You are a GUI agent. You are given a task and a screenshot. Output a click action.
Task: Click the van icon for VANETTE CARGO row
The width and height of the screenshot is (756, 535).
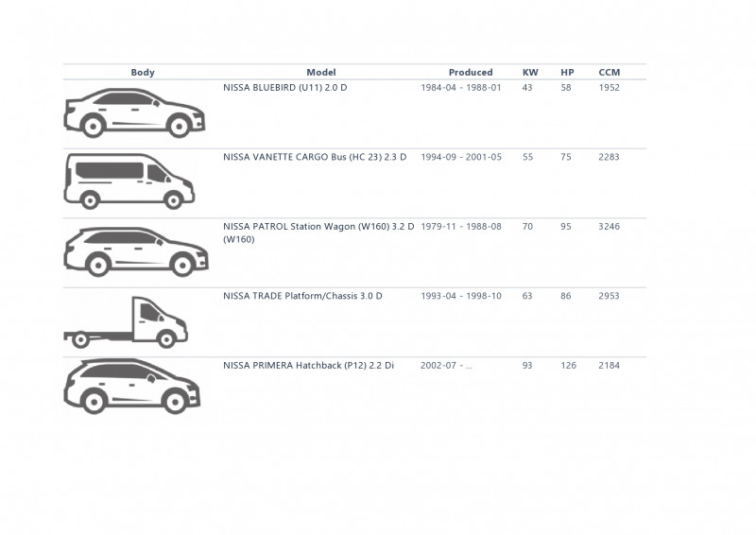[129, 181]
